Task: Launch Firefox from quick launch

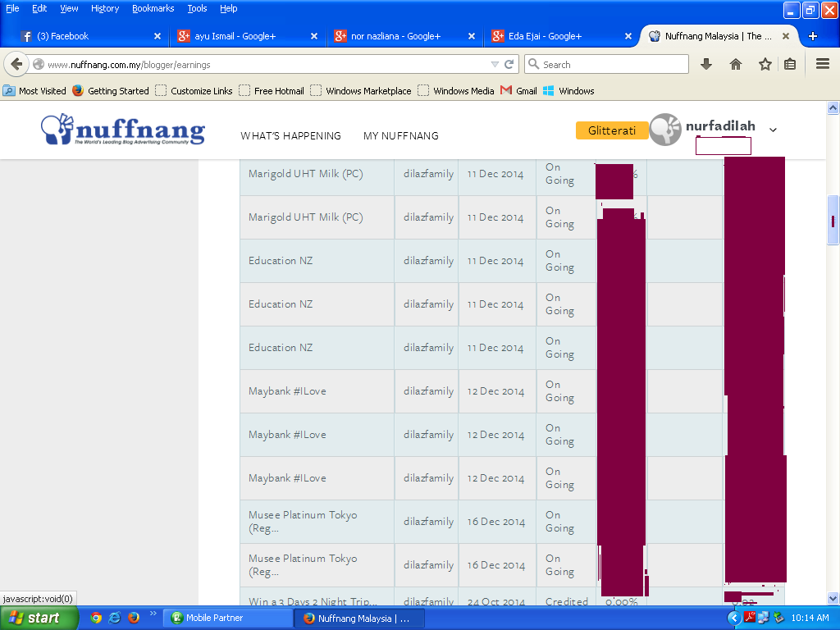Action: click(x=134, y=618)
